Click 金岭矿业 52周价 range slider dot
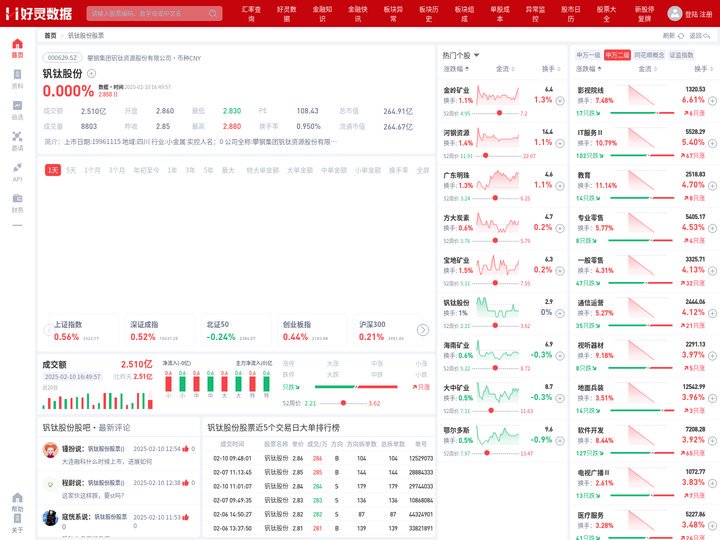Viewport: 720px width, 540px height. (x=499, y=113)
